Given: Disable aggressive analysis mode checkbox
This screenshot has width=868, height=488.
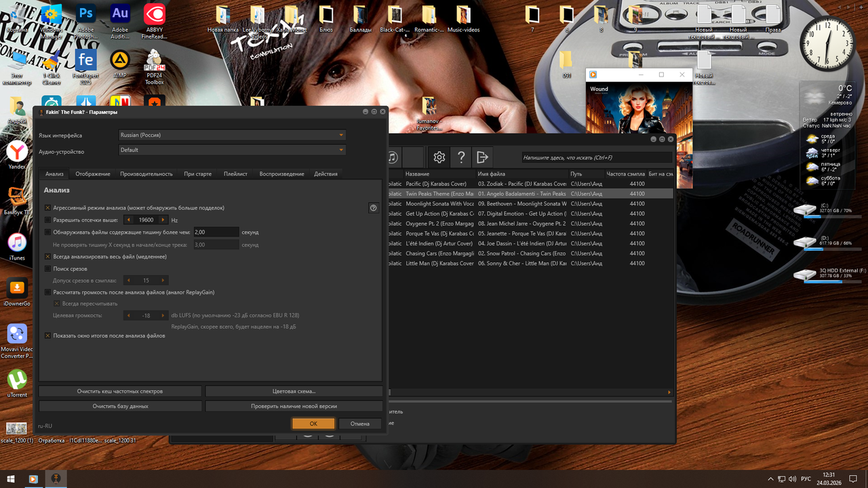Looking at the screenshot, I should click(x=47, y=207).
